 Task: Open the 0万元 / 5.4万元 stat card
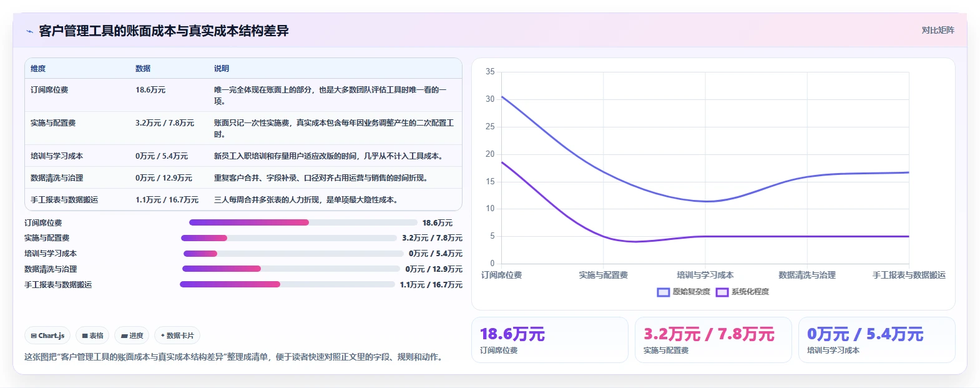point(877,340)
